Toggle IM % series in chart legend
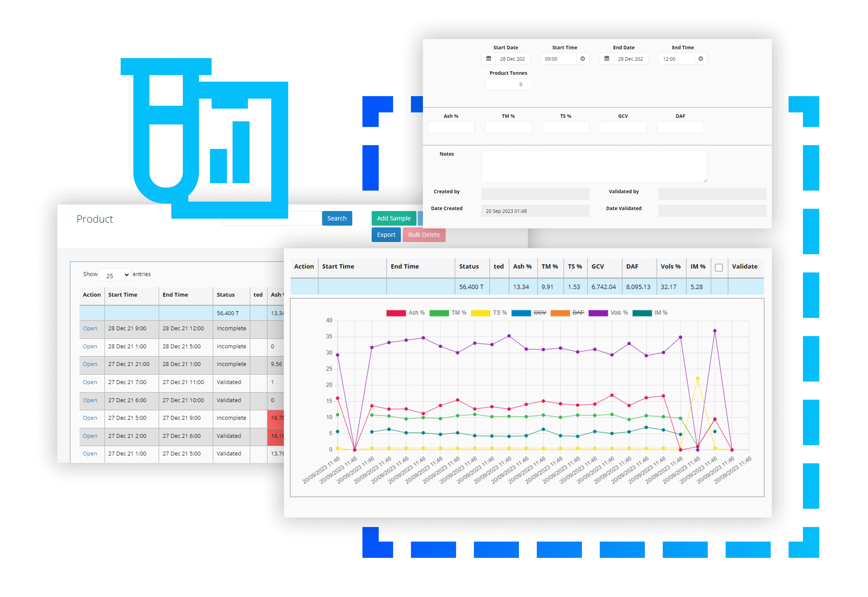This screenshot has height=597, width=868. pos(650,313)
